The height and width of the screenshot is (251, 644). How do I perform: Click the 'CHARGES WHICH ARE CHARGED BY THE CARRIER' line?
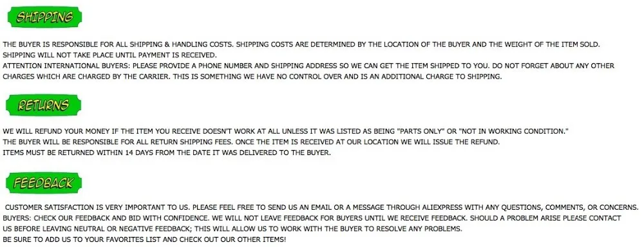point(252,77)
